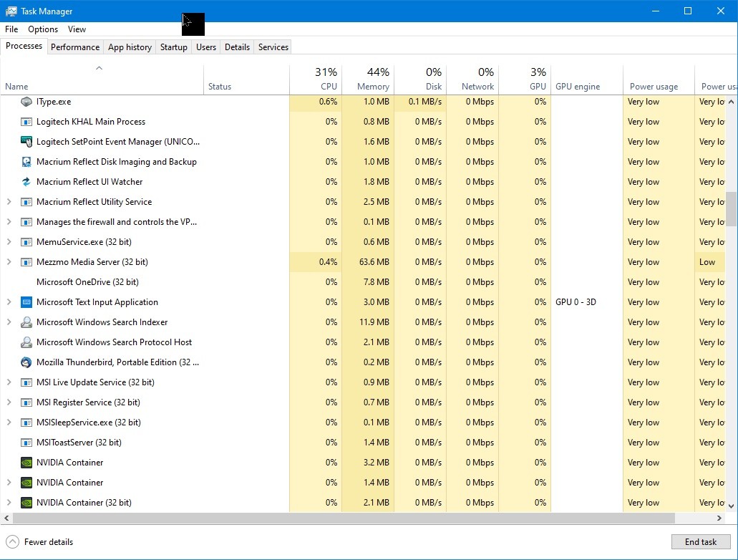Switch to the App history tab

pos(130,47)
